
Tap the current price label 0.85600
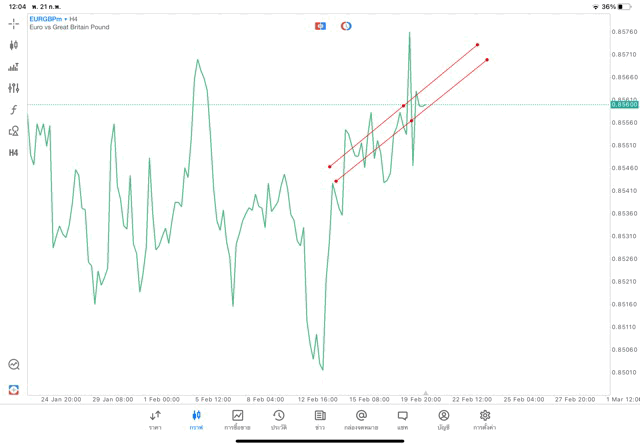[625, 104]
